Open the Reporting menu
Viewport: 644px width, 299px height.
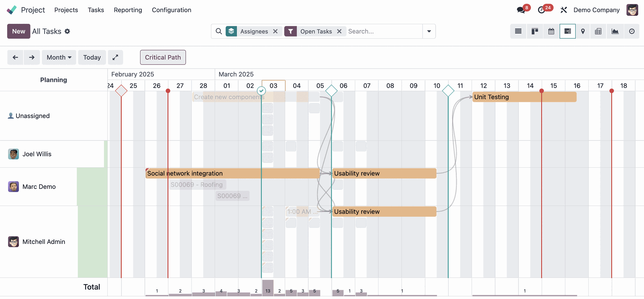[x=128, y=10]
